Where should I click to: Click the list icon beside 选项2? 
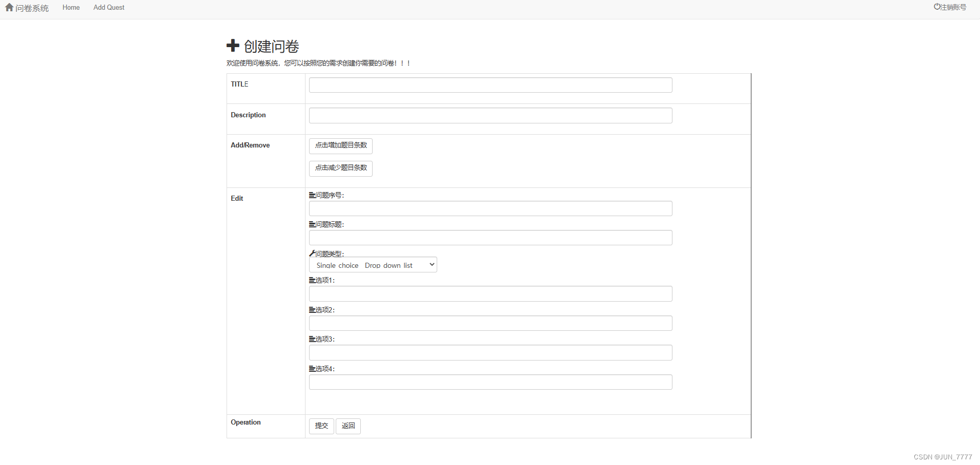tap(312, 310)
